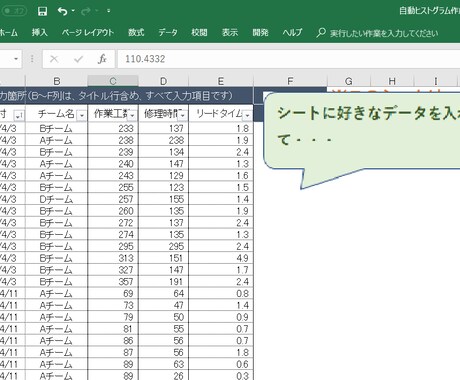The width and height of the screenshot is (460, 380).
Task: Select column G header
Action: click(x=349, y=81)
